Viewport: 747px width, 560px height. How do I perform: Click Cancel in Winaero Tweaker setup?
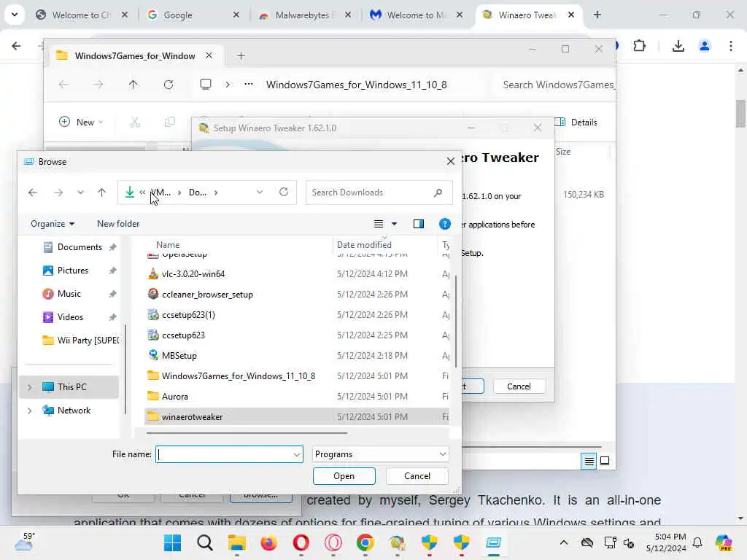tap(519, 386)
